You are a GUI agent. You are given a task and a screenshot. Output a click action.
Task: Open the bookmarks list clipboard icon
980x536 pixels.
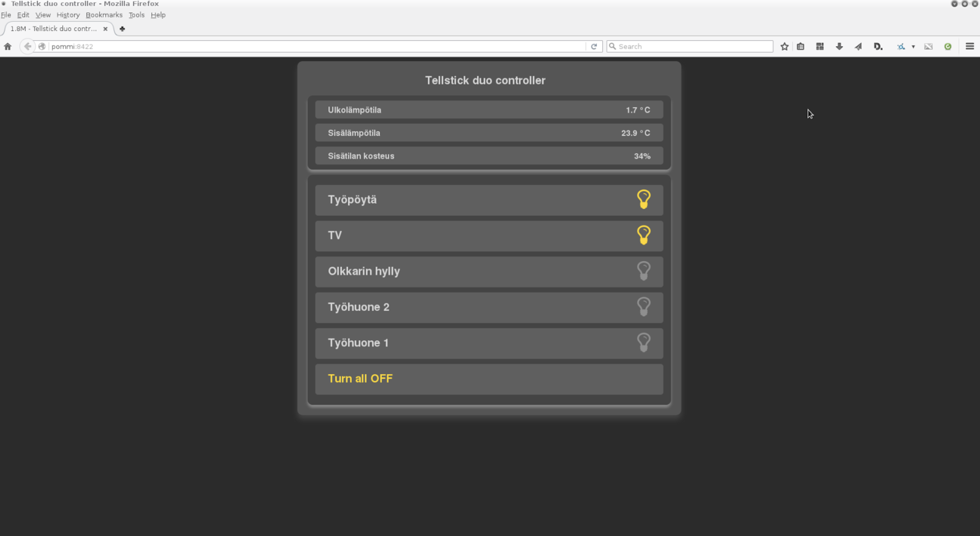point(801,46)
